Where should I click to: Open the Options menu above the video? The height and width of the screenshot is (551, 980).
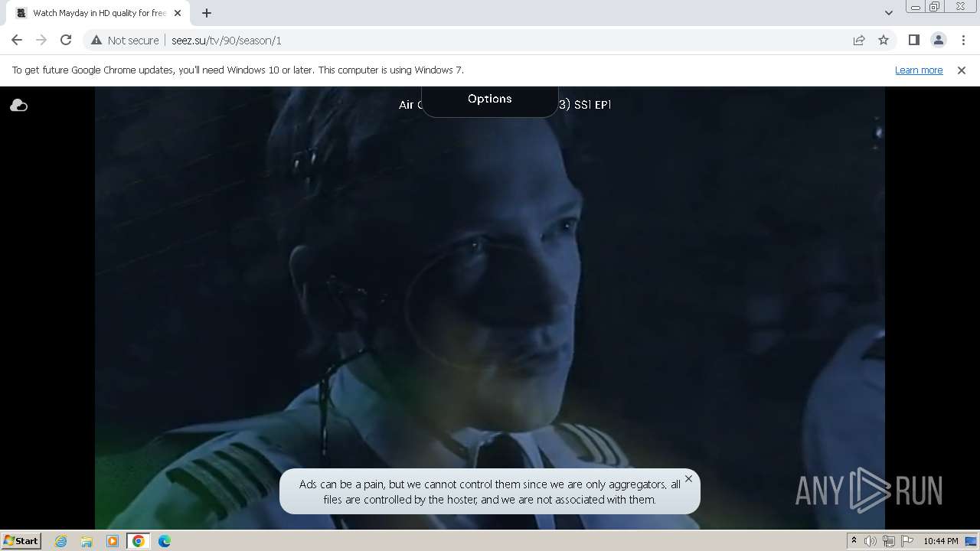coord(489,99)
